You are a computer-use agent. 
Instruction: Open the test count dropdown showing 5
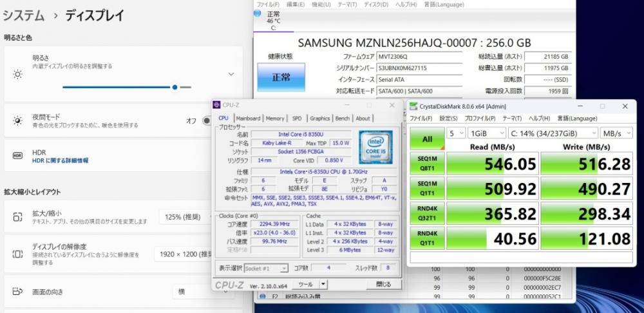pyautogui.click(x=456, y=133)
